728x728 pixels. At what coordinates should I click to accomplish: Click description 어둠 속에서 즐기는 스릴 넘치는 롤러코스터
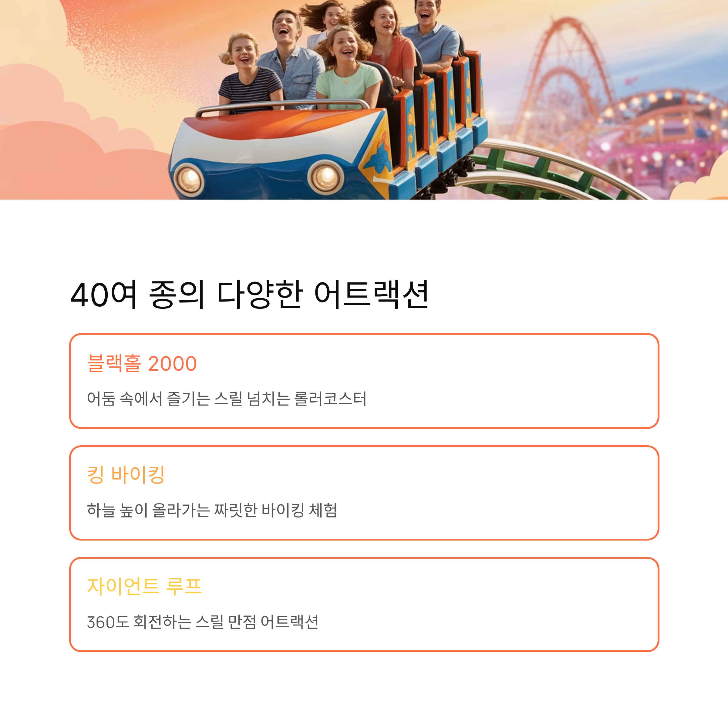(227, 398)
